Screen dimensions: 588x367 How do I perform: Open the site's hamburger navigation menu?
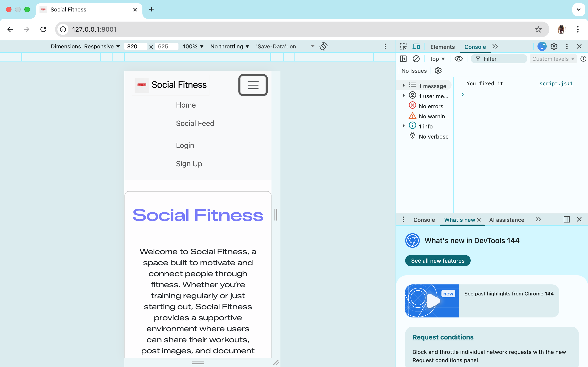(253, 85)
